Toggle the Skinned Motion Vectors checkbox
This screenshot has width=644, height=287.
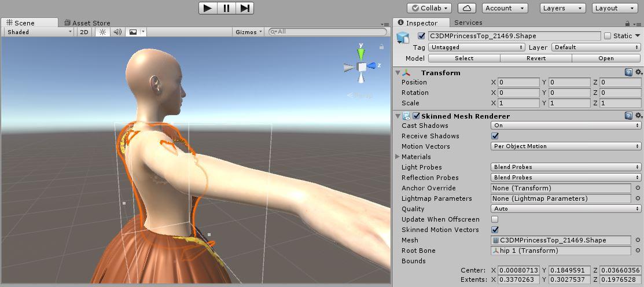(x=495, y=230)
